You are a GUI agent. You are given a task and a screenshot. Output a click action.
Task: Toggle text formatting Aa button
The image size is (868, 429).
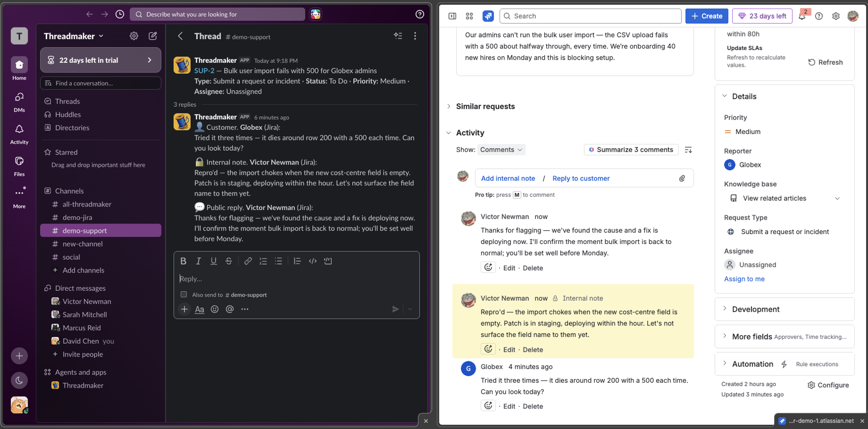(200, 309)
